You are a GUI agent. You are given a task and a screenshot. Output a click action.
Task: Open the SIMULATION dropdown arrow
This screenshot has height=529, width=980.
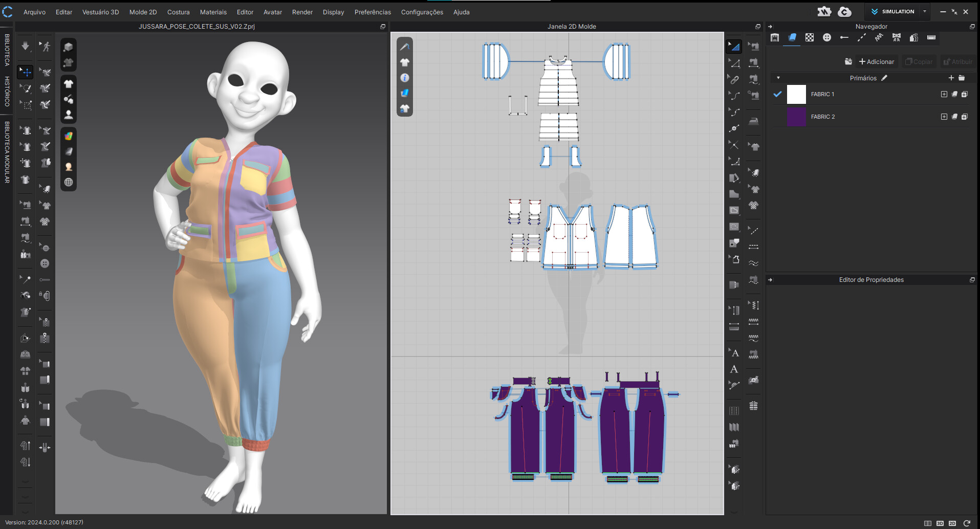924,11
